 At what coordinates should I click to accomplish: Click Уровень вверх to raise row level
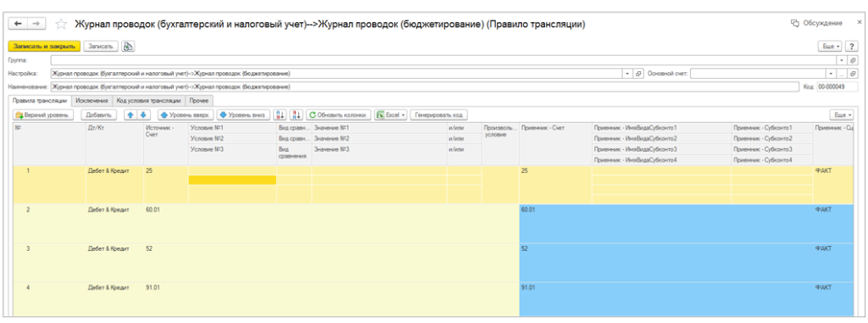point(185,114)
